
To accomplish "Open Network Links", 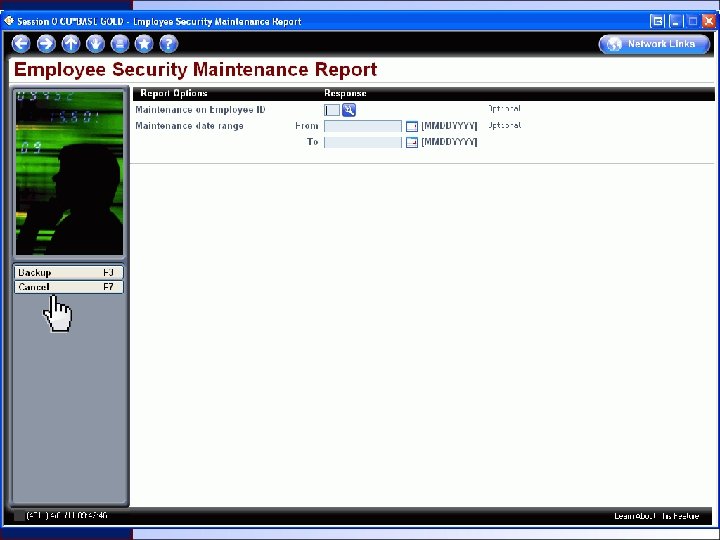I will (654, 44).
